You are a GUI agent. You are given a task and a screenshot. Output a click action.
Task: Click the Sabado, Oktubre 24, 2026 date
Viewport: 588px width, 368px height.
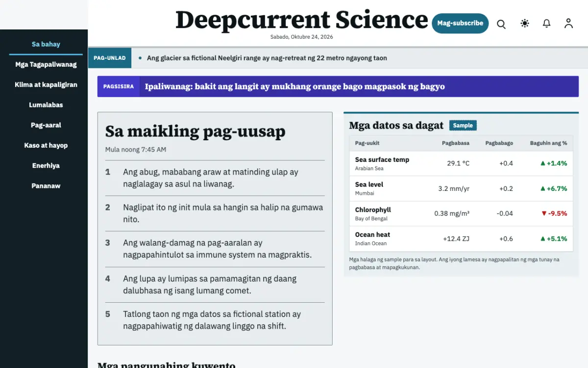pyautogui.click(x=302, y=37)
